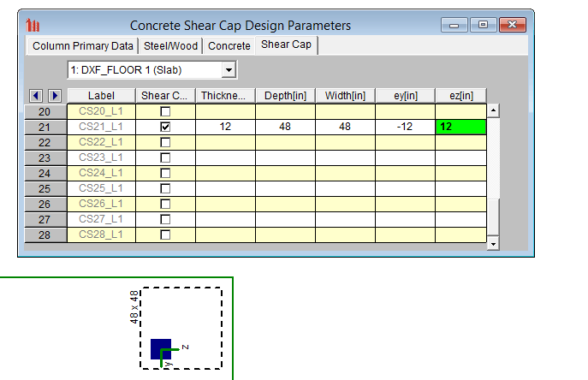The width and height of the screenshot is (588, 380).
Task: Click empty thickness cell in CS23_L1 row
Action: click(x=225, y=157)
